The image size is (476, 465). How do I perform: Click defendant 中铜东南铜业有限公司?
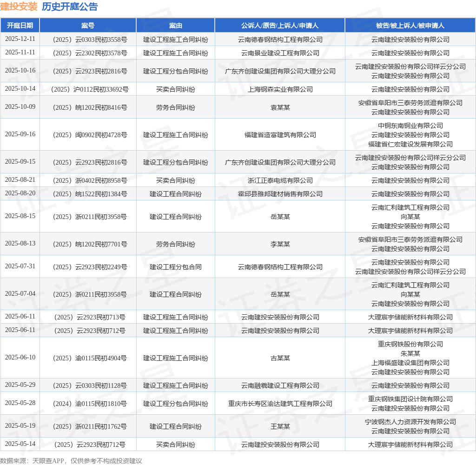coord(410,126)
